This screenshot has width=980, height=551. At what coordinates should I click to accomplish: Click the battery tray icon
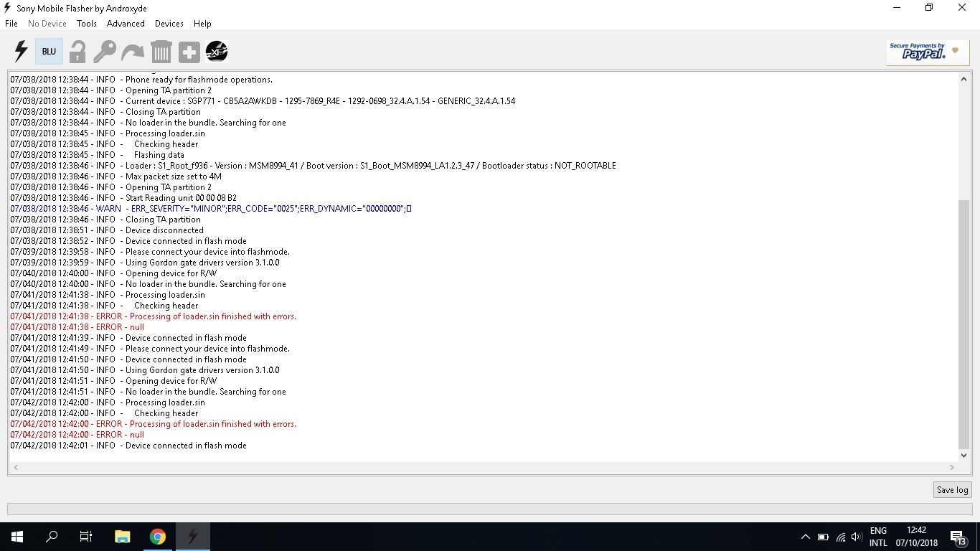click(x=823, y=537)
